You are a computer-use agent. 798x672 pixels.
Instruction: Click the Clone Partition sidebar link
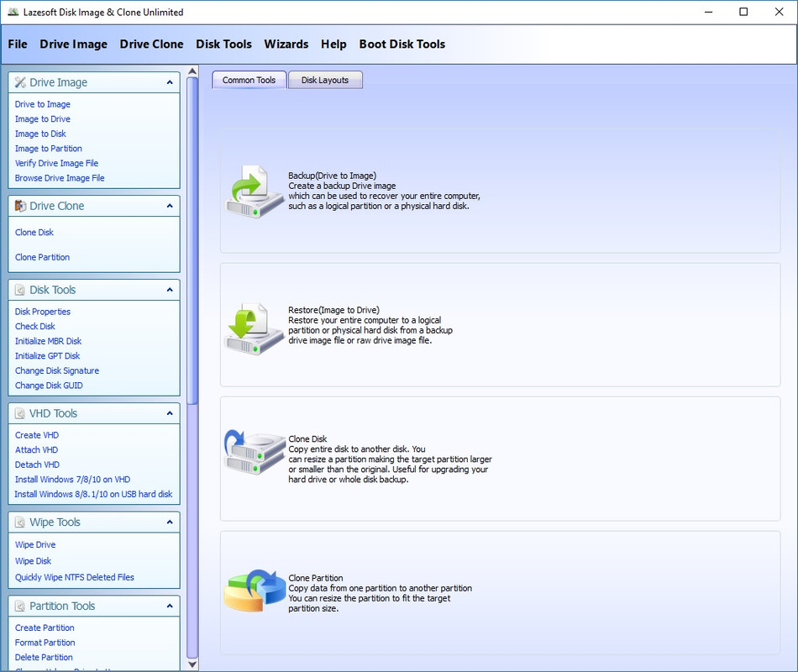pyautogui.click(x=42, y=257)
